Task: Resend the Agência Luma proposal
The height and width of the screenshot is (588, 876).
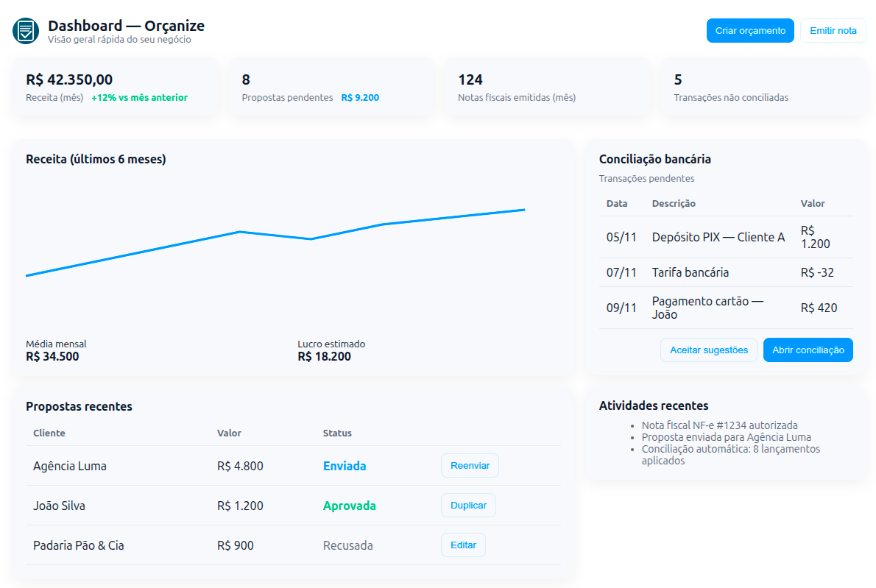Action: click(x=470, y=466)
